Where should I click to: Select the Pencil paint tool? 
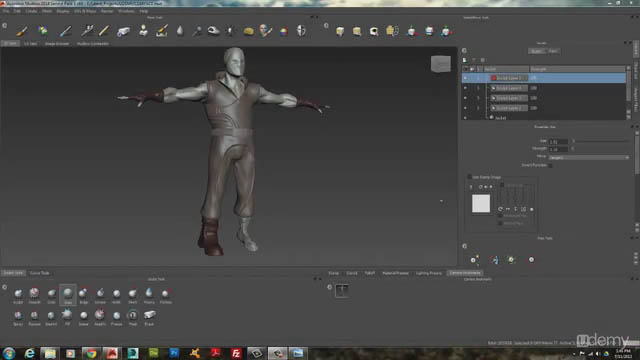[104, 31]
